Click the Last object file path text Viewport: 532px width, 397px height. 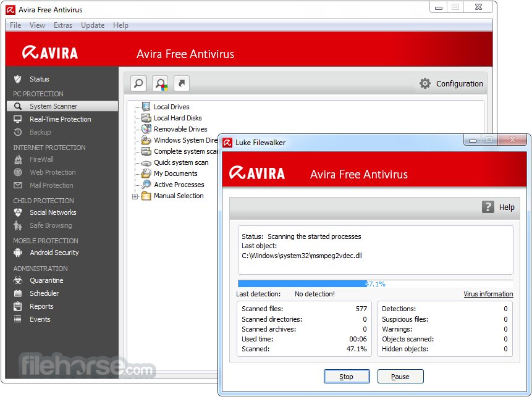[x=302, y=256]
